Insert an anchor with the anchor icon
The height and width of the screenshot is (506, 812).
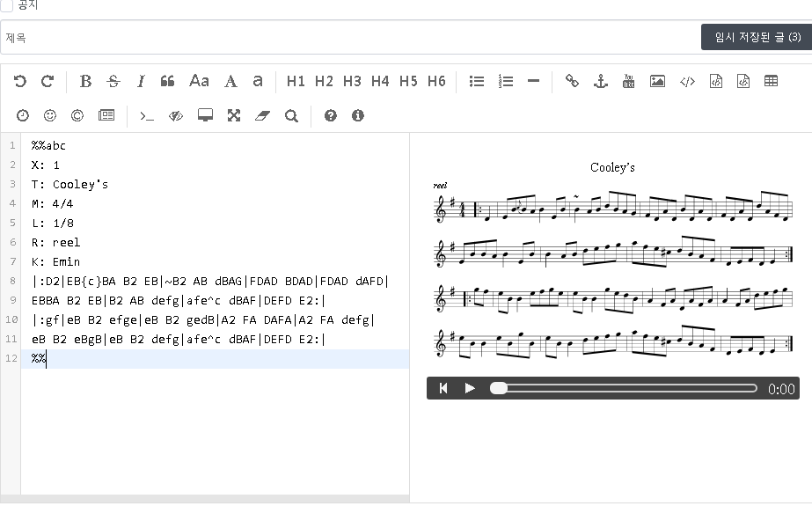(x=600, y=81)
